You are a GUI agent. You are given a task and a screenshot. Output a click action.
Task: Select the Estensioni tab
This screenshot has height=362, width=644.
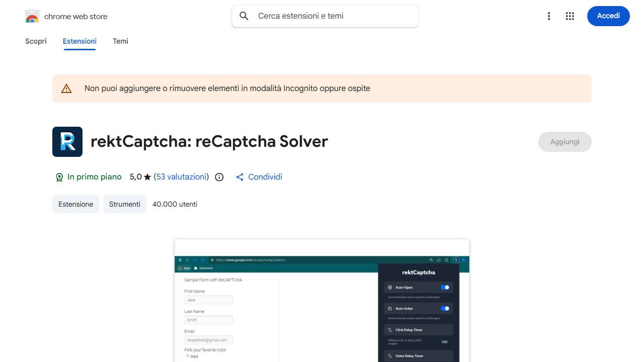point(79,41)
